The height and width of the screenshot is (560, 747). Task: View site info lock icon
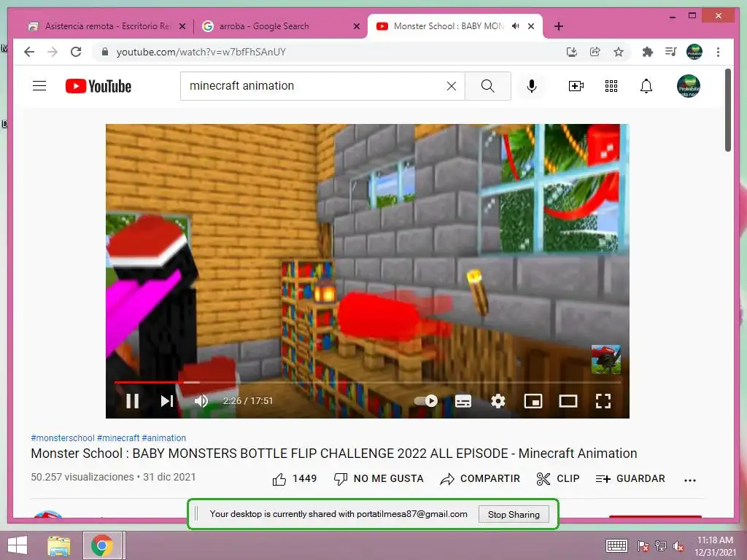click(105, 52)
